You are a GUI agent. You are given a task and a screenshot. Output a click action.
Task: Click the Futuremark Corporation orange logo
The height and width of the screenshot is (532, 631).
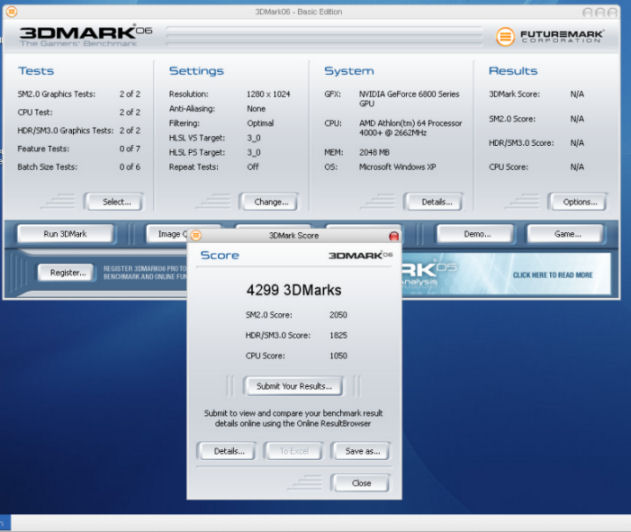click(x=505, y=37)
